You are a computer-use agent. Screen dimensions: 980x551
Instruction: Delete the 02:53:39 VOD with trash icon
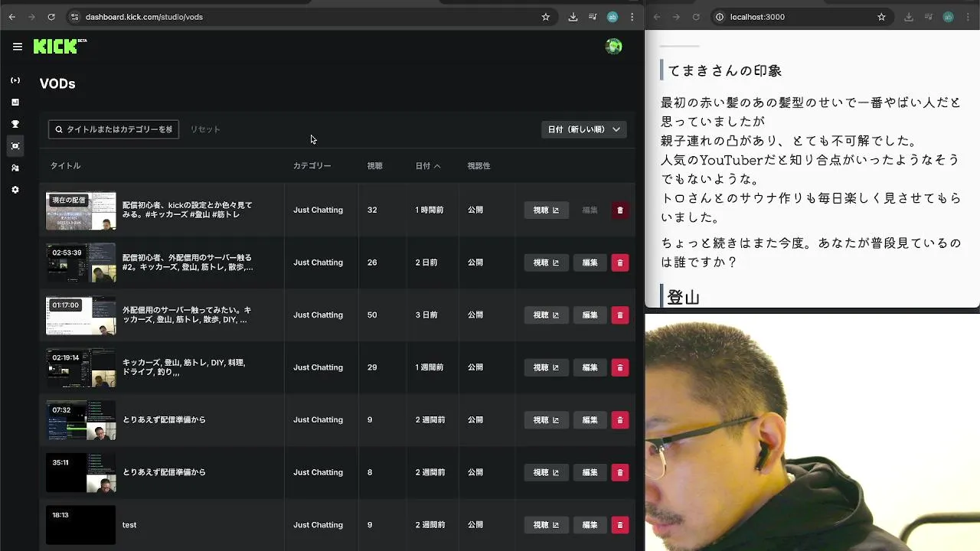point(620,262)
